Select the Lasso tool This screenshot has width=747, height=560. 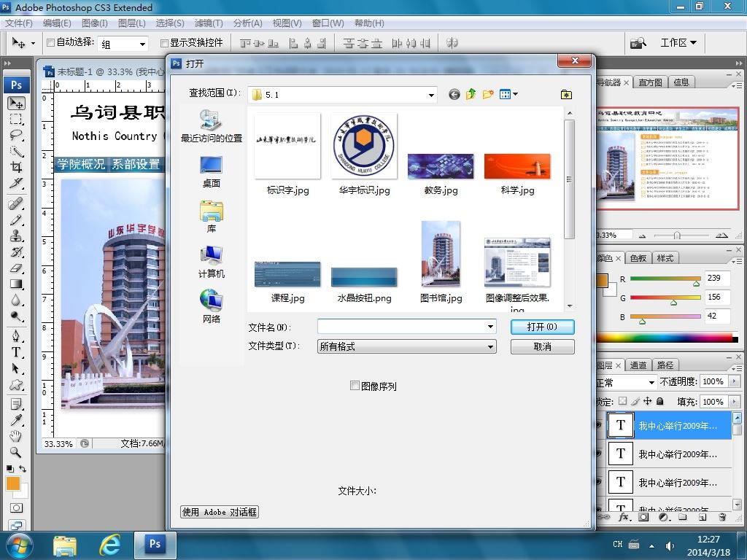(x=17, y=135)
